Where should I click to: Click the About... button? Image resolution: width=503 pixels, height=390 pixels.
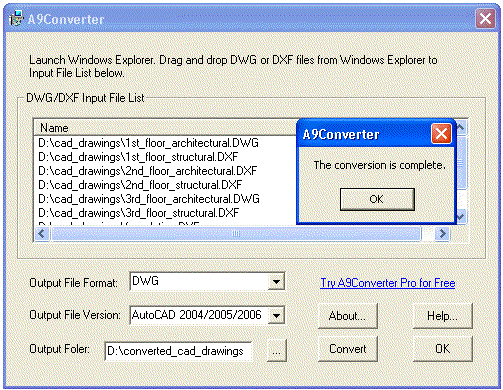click(348, 316)
